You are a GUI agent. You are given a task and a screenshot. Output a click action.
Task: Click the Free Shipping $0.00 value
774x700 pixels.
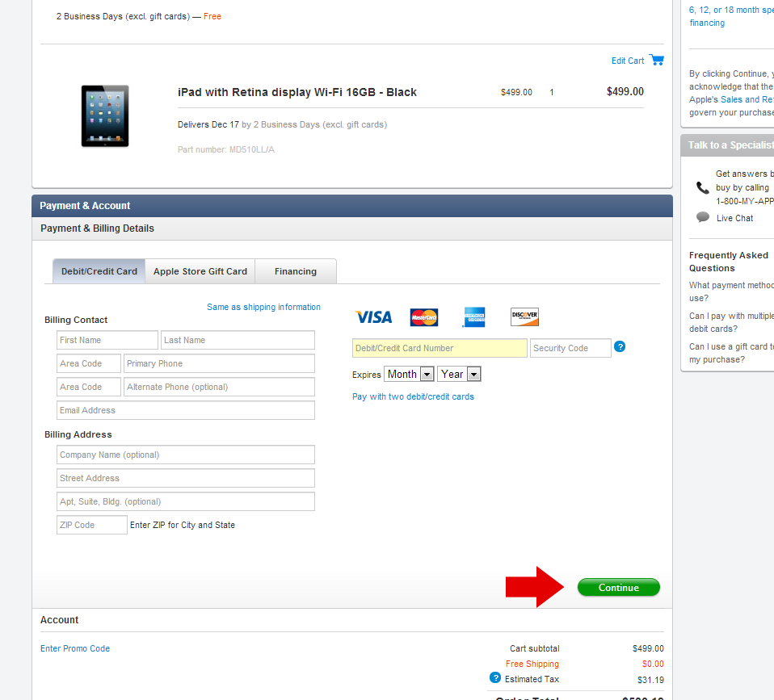pos(653,664)
